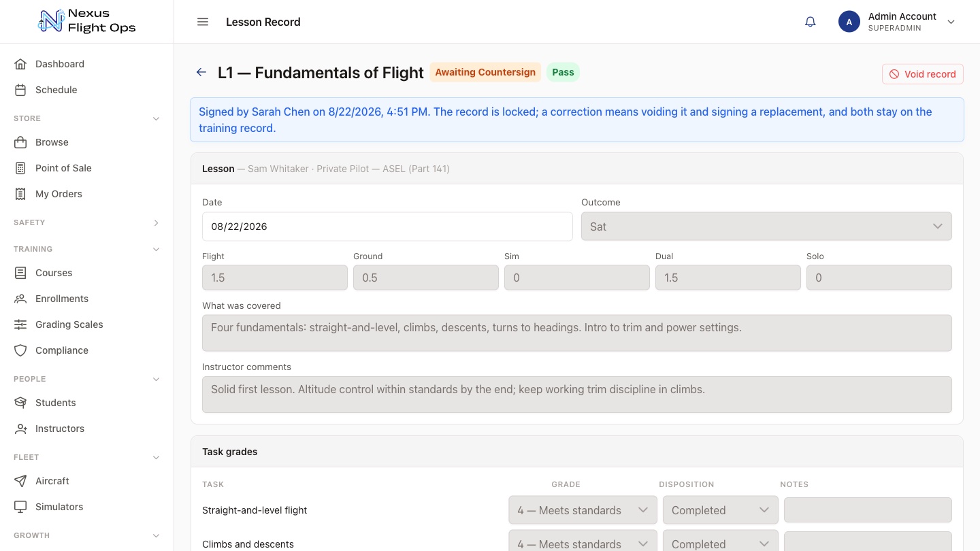
Task: Go back using the arrow beside L1 title
Action: pyautogui.click(x=201, y=72)
